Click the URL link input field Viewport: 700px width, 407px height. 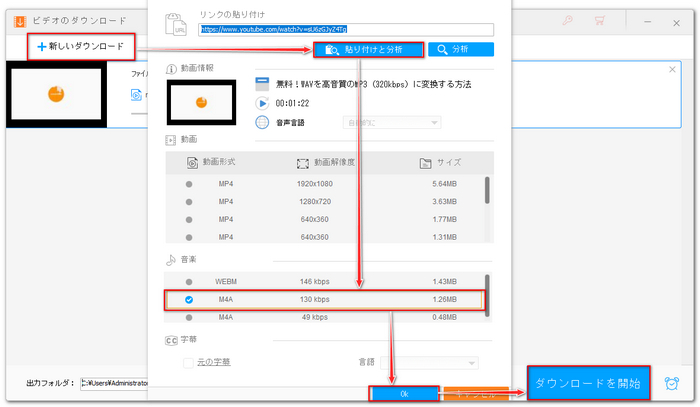[346, 29]
